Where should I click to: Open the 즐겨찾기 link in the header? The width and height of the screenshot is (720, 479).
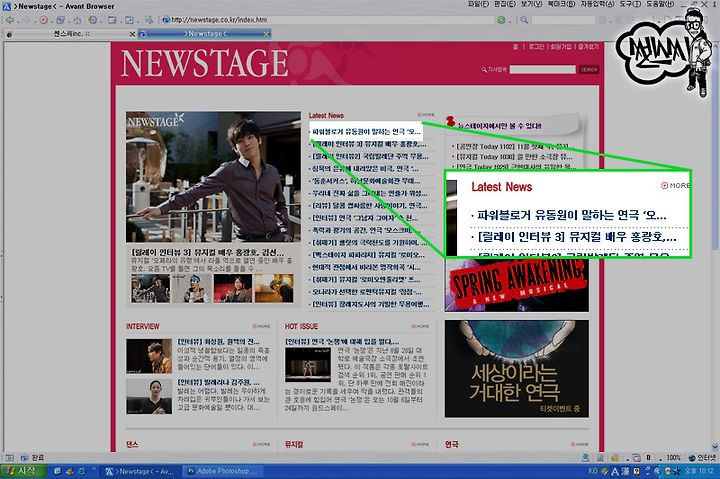coord(588,47)
